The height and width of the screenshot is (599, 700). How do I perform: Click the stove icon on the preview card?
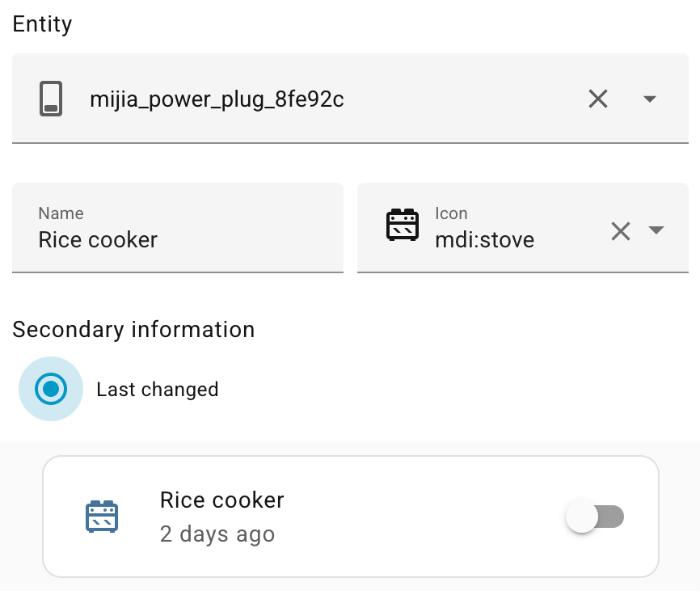click(102, 516)
